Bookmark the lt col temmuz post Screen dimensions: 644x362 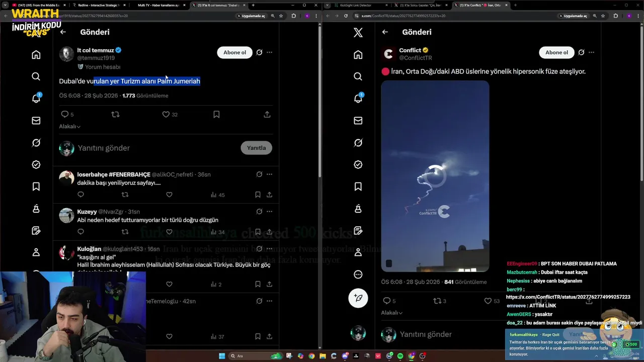click(216, 115)
